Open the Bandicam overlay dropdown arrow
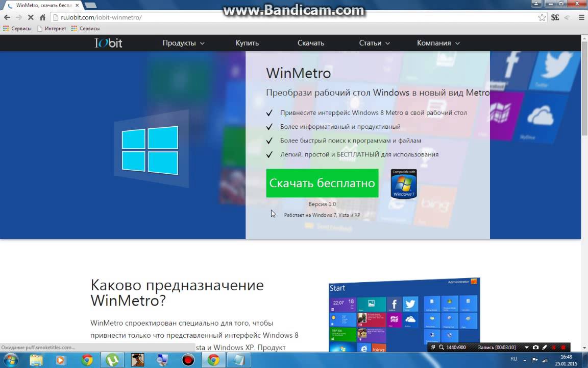This screenshot has width=588, height=368. pos(527,348)
